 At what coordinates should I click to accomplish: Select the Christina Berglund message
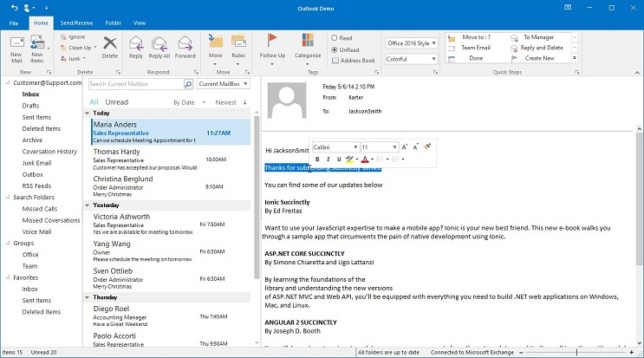click(169, 186)
